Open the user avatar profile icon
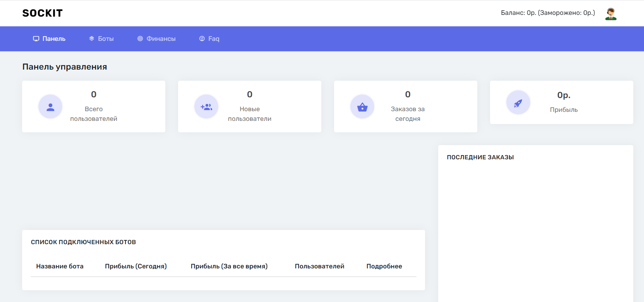 (610, 14)
